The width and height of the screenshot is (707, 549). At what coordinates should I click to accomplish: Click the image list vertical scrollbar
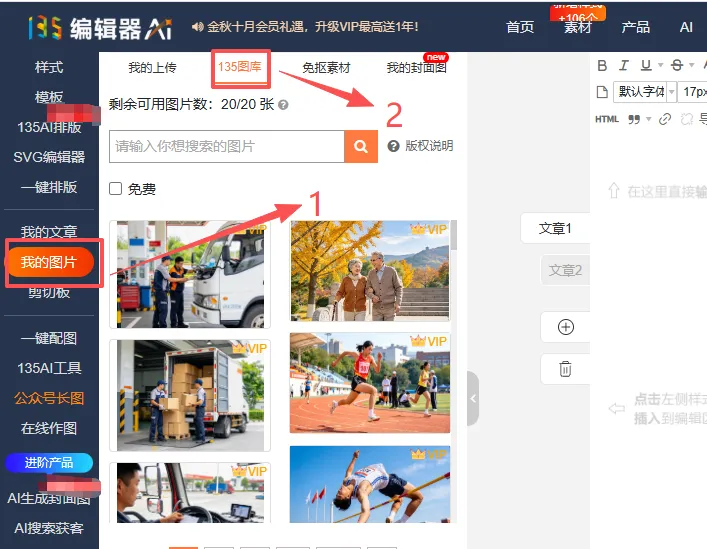pyautogui.click(x=454, y=234)
